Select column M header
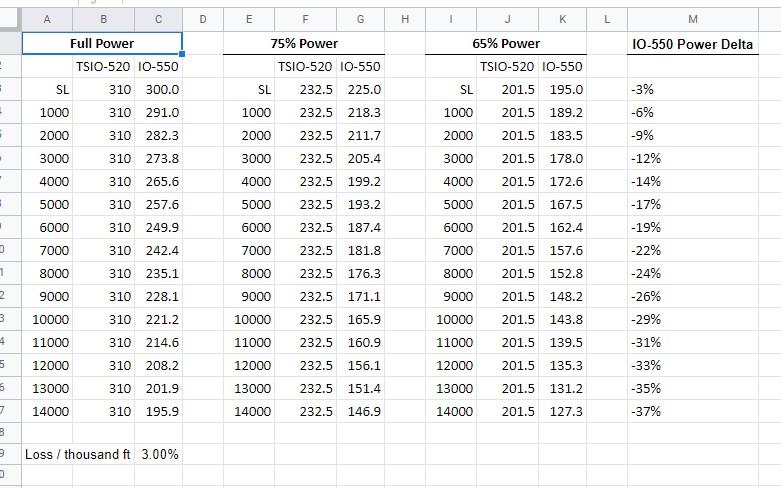 pyautogui.click(x=693, y=19)
